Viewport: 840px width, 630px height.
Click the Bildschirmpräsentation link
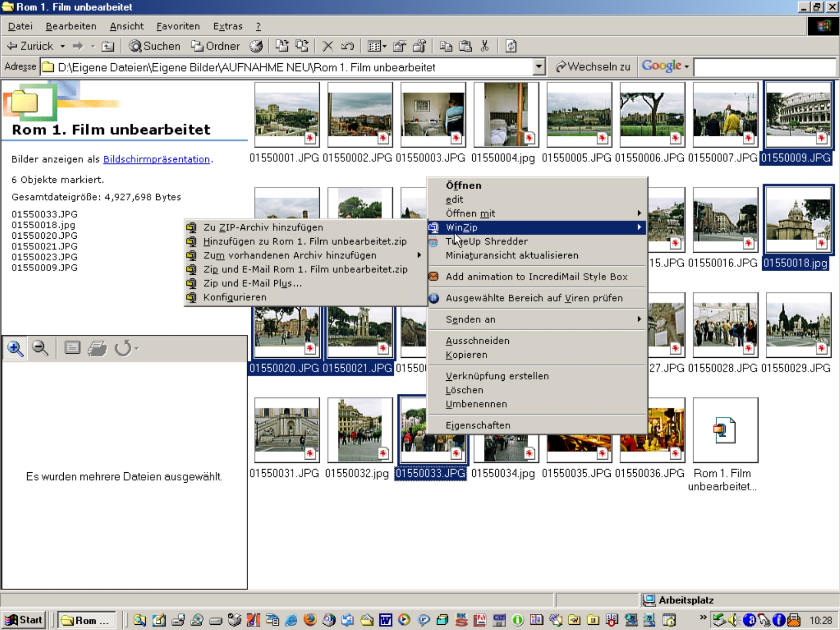click(x=156, y=159)
